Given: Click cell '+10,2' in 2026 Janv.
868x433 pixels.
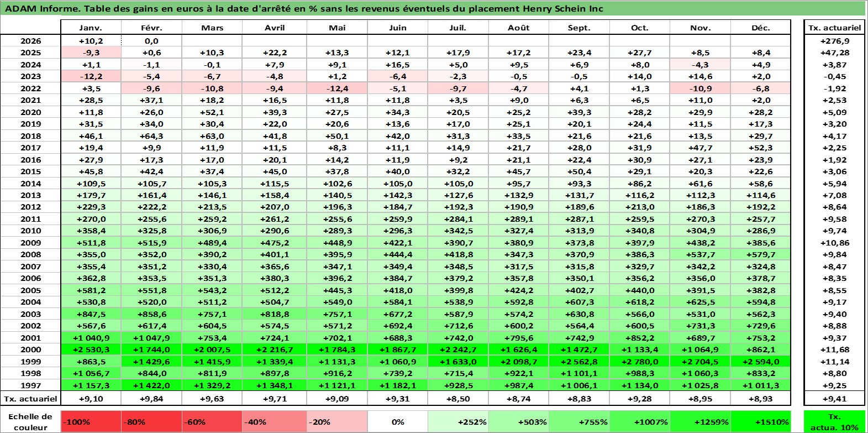Looking at the screenshot, I should tap(91, 41).
